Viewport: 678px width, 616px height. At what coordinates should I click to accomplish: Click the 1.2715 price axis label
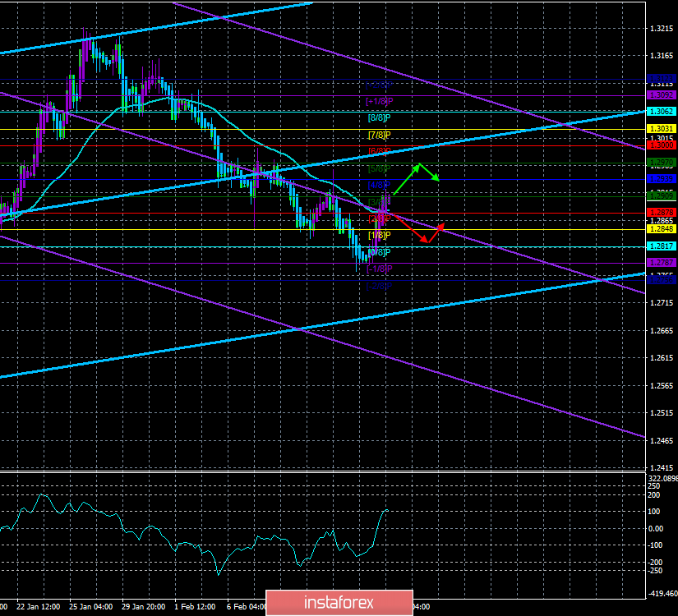click(662, 303)
